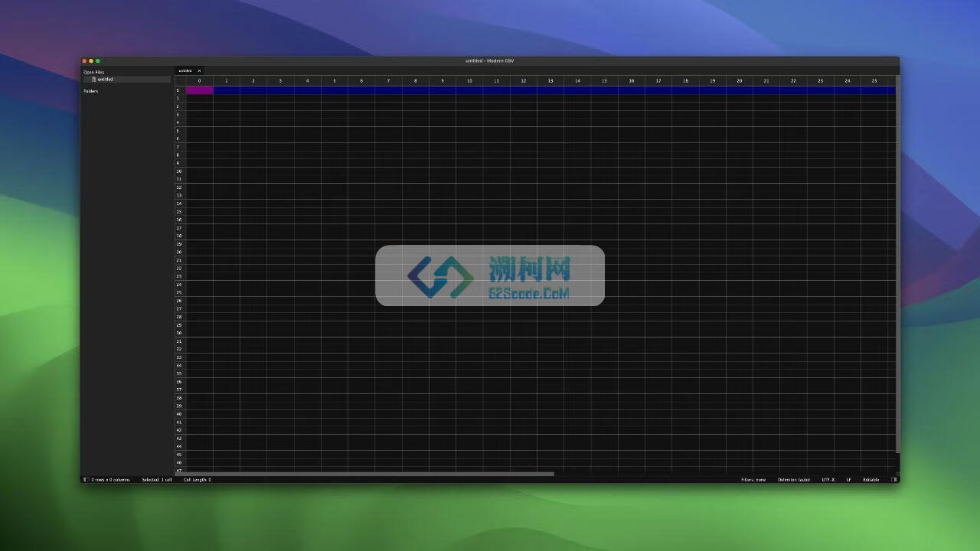980x551 pixels.
Task: Click the 'Cell Length: 0' status text
Action: [198, 480]
